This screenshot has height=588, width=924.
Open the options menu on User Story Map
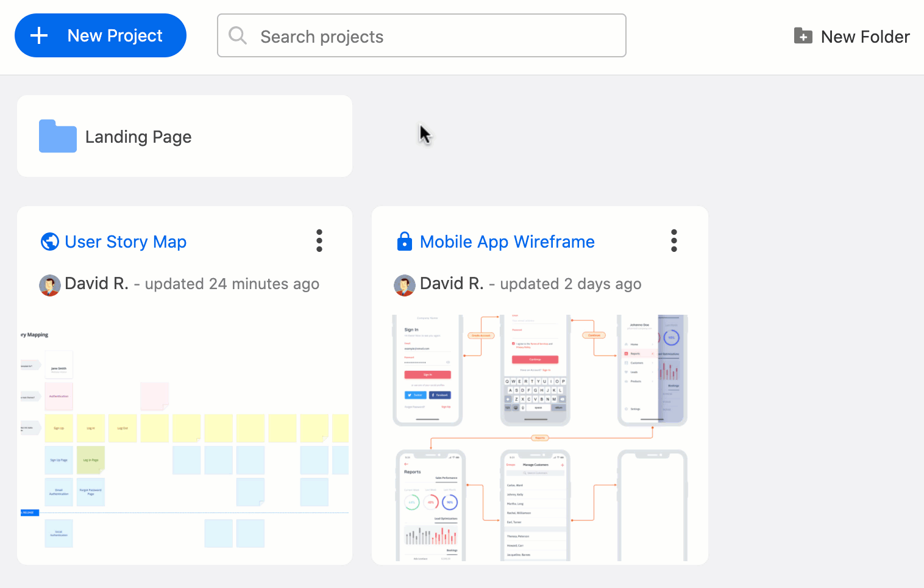pyautogui.click(x=319, y=240)
